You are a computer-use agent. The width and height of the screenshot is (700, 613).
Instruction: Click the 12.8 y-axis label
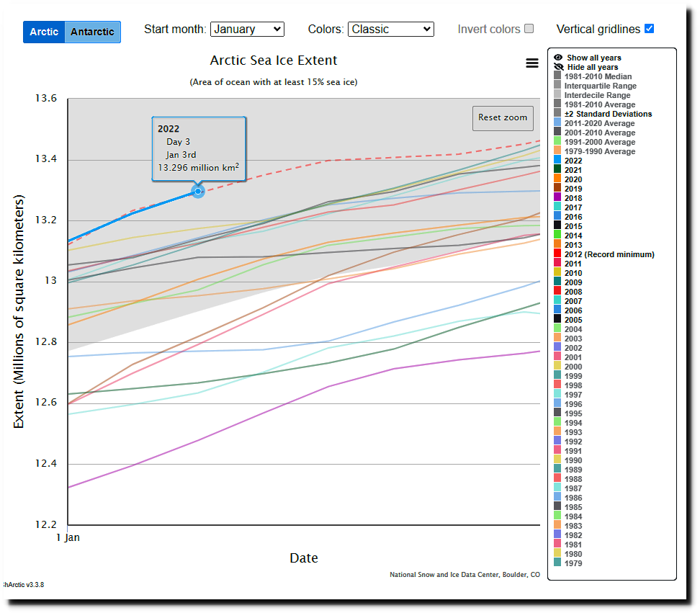[x=46, y=341]
